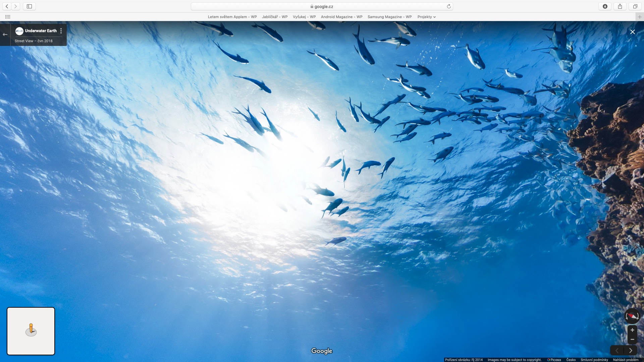Open the Safari share menu
644x362 pixels.
[620, 6]
